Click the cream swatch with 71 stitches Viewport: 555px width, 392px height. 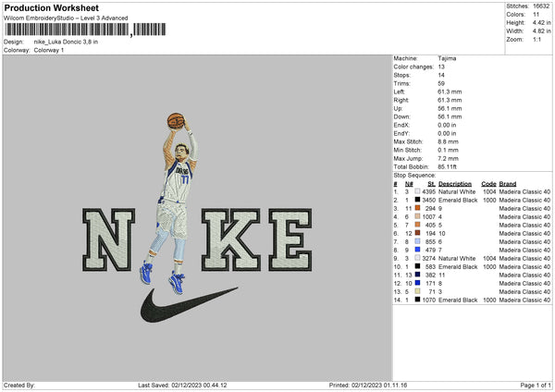[418, 291]
